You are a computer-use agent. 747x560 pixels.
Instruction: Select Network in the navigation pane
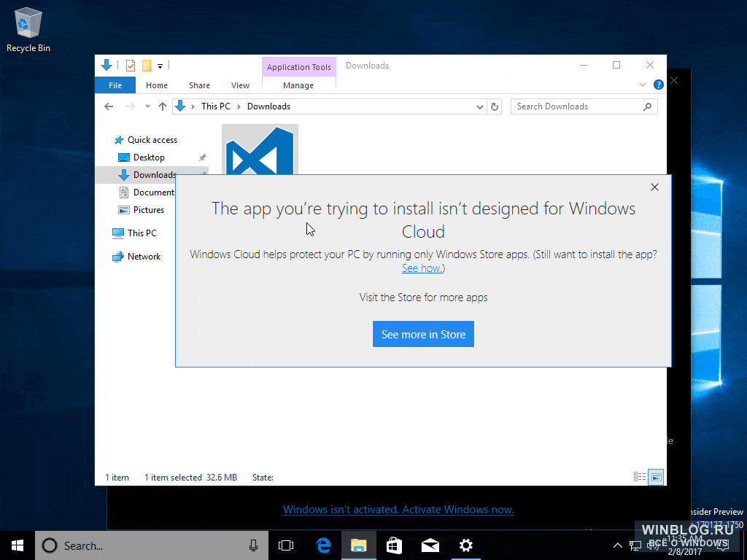click(x=136, y=256)
